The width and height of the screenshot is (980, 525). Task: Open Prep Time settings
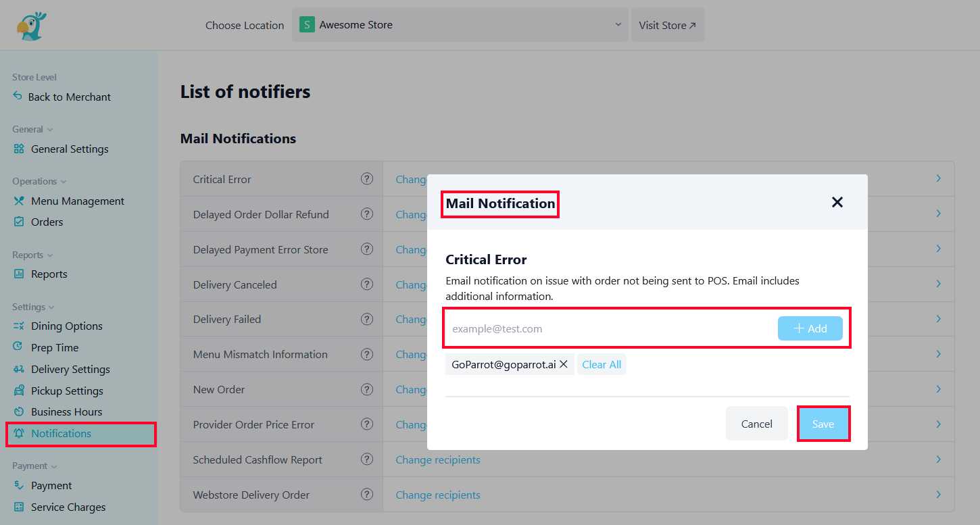pos(45,347)
